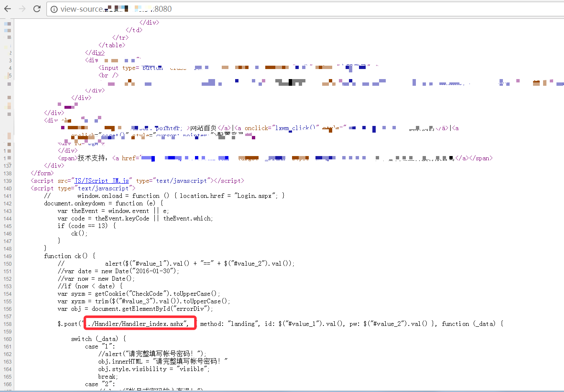564x392 pixels.
Task: Click the 'break;' statement
Action: point(108,377)
